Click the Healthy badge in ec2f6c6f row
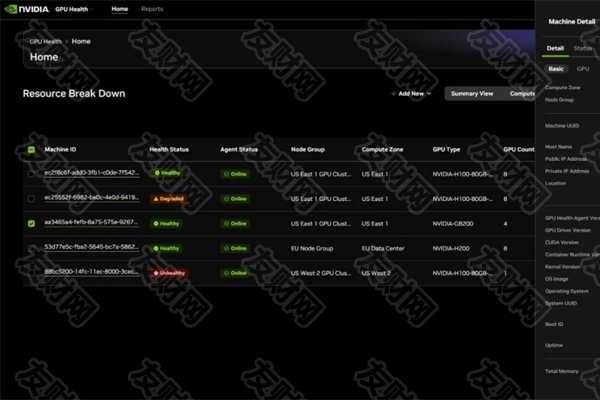The height and width of the screenshot is (400, 600). click(x=167, y=173)
